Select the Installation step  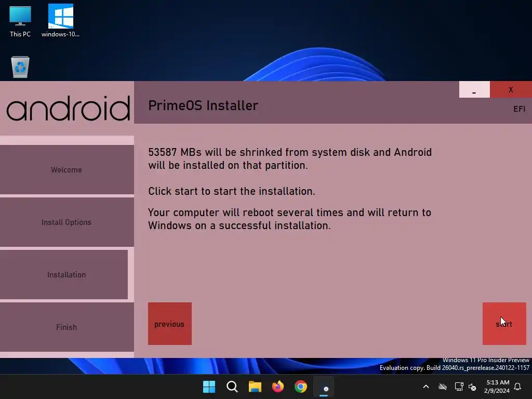point(64,274)
